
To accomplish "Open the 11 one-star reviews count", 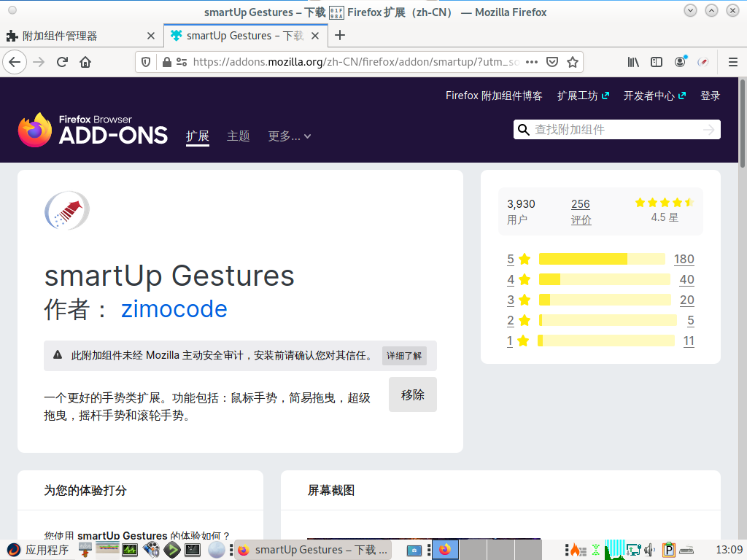I will [689, 341].
